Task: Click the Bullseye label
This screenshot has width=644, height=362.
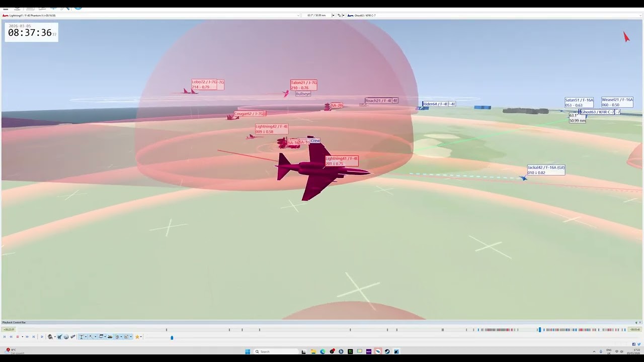Action: [x=303, y=94]
